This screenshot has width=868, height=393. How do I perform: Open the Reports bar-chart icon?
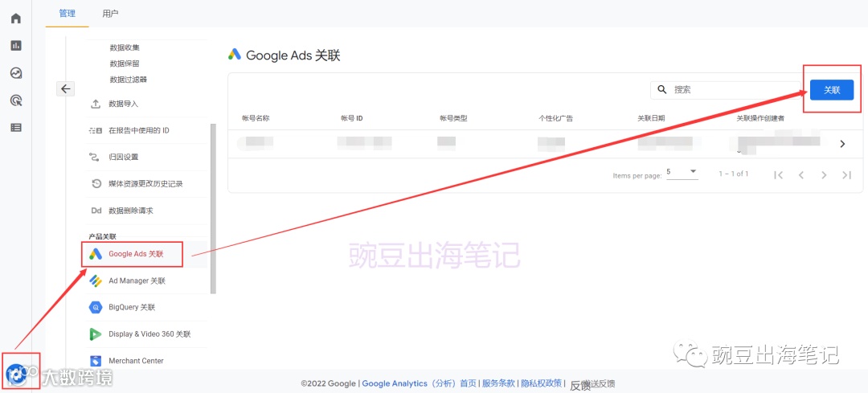click(x=16, y=45)
